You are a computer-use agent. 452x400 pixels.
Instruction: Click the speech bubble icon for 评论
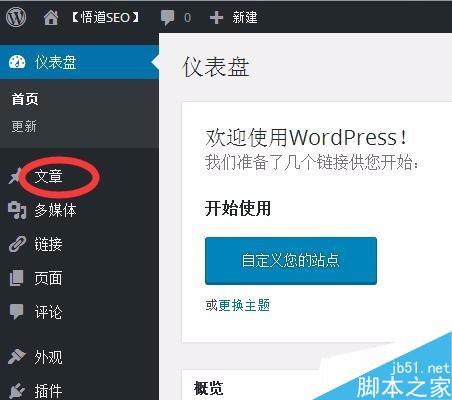pos(17,312)
